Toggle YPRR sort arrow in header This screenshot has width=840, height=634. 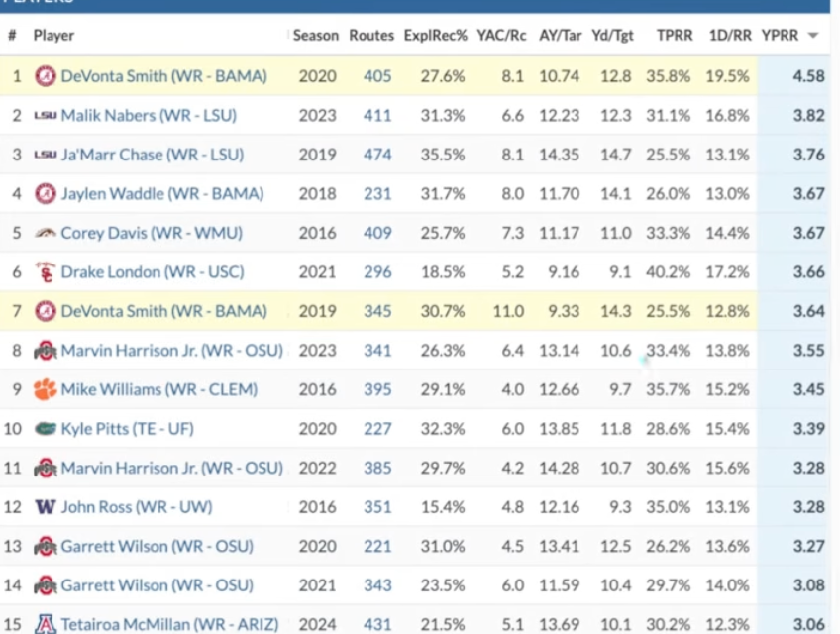(x=813, y=36)
